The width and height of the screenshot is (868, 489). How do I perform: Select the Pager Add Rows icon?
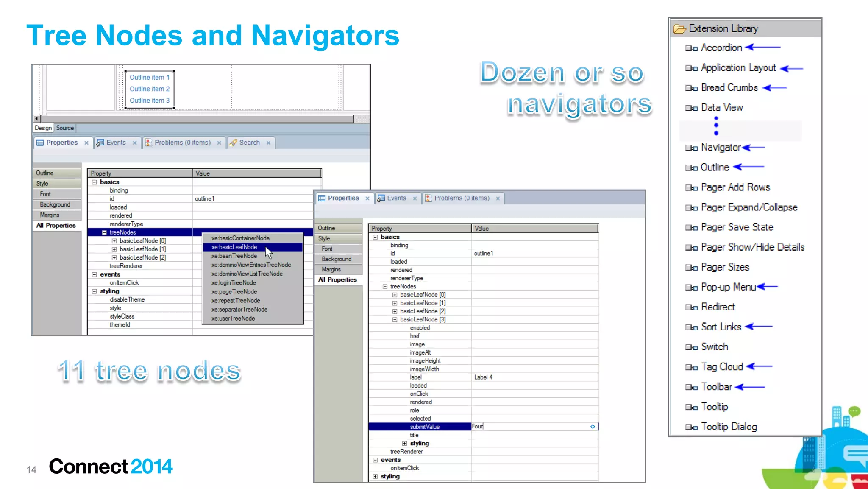691,187
